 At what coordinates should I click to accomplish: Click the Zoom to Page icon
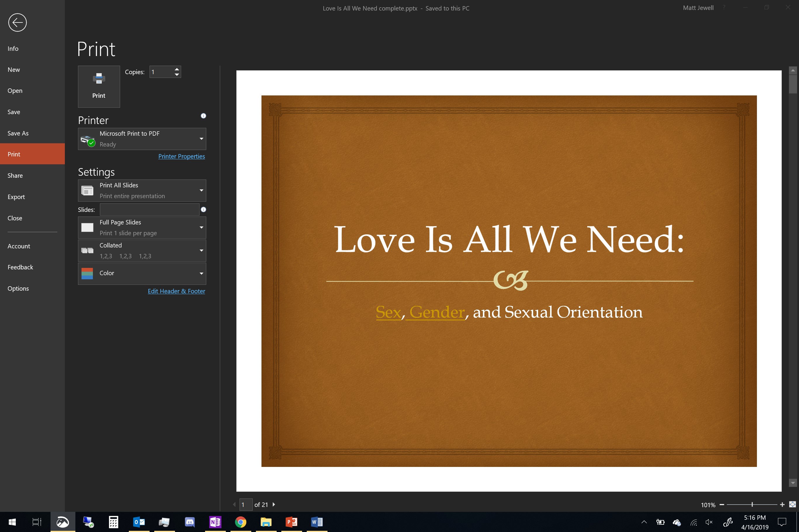pyautogui.click(x=792, y=505)
